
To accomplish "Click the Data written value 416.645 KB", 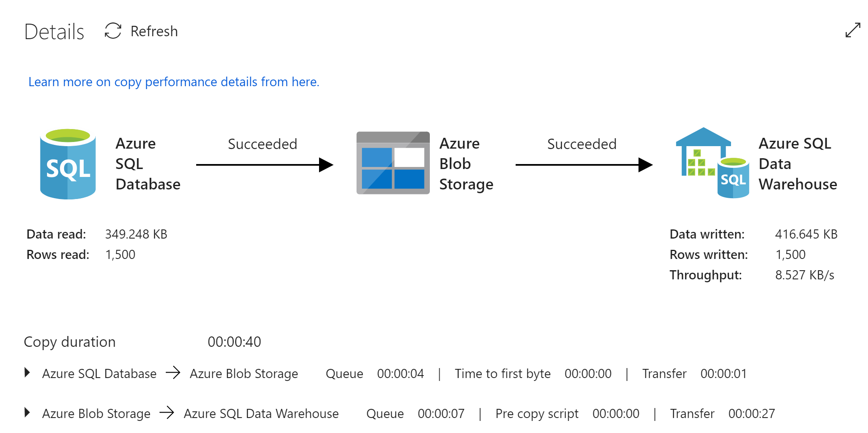I will 806,234.
